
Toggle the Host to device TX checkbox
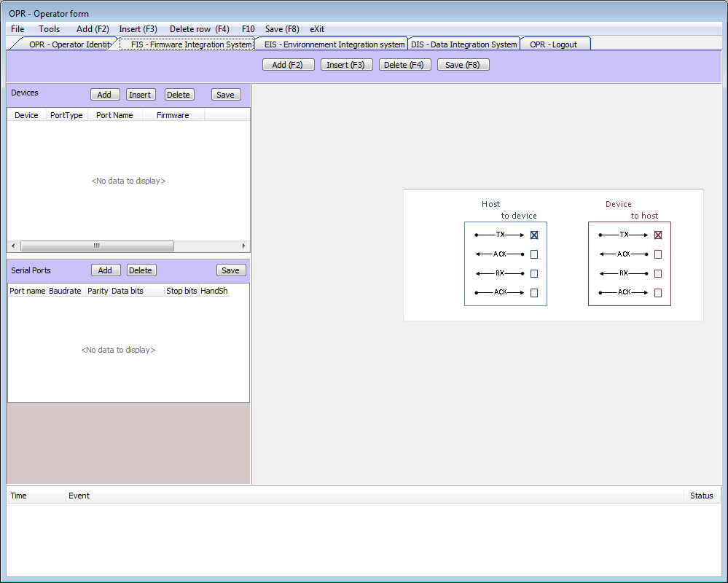pyautogui.click(x=534, y=235)
